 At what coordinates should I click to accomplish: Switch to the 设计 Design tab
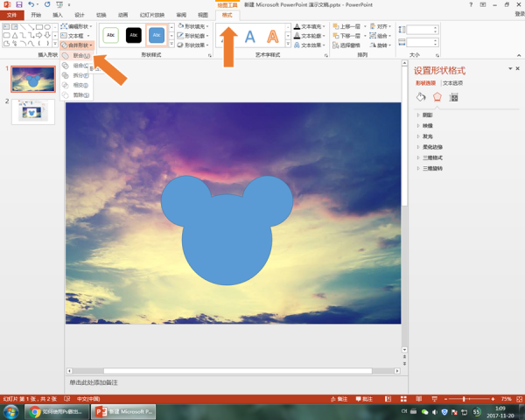tap(80, 15)
